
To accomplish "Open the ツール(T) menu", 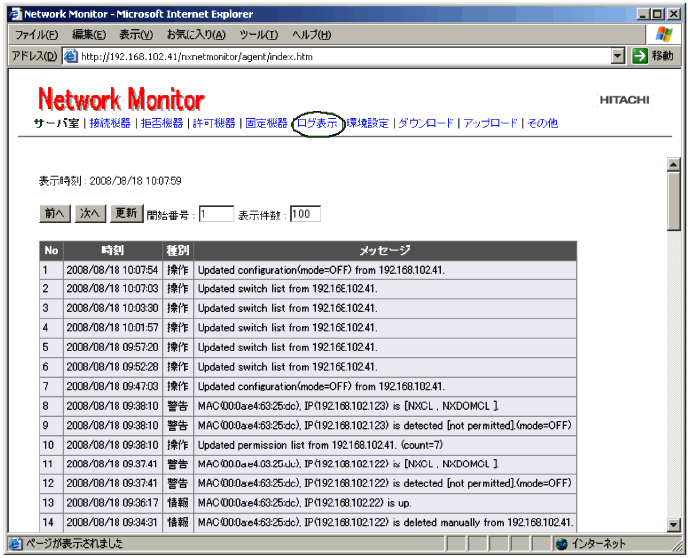I will tap(258, 35).
